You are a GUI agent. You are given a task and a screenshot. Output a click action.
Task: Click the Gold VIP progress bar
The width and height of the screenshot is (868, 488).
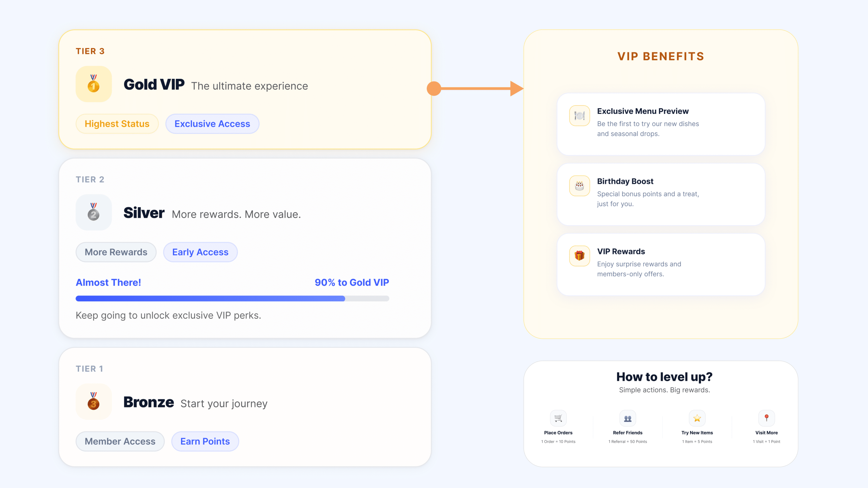[x=233, y=298]
